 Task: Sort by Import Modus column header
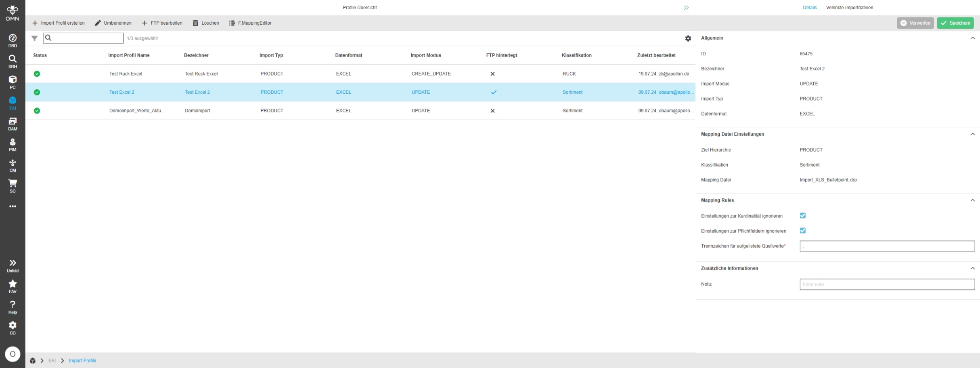(x=426, y=55)
